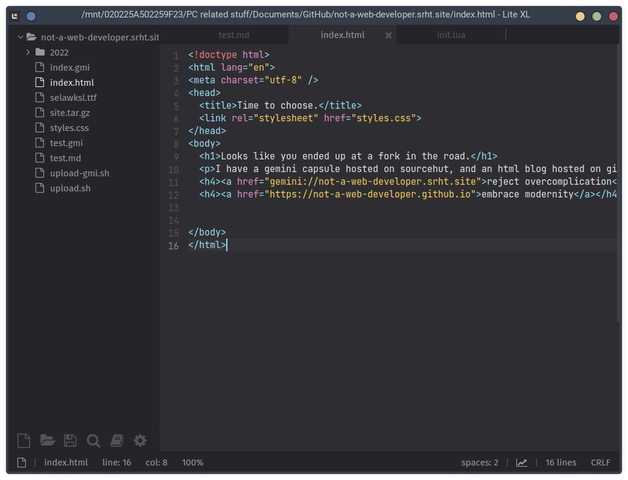Click the blue circle button in title bar
628x480 pixels.
[31, 16]
